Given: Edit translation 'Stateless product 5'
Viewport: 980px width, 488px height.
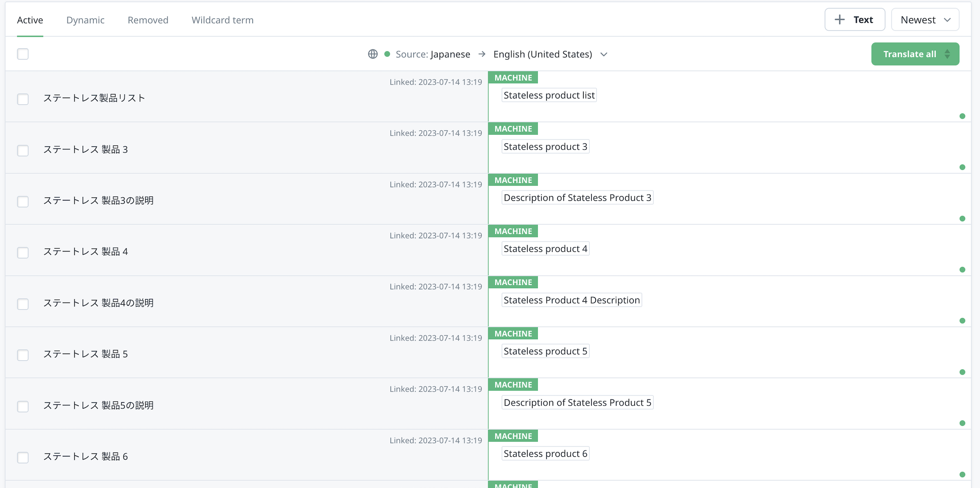Looking at the screenshot, I should click(x=545, y=351).
